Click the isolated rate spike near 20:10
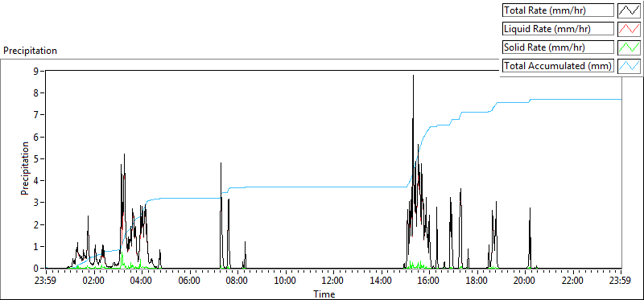 point(530,238)
